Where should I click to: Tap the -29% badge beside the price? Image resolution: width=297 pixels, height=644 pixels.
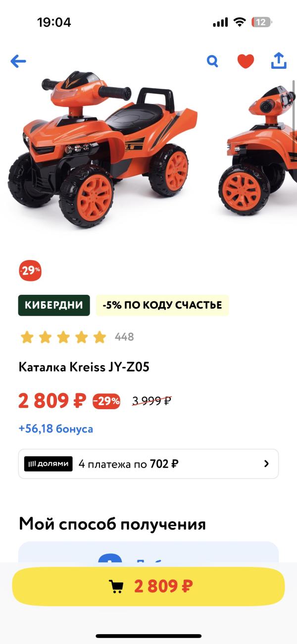(106, 401)
